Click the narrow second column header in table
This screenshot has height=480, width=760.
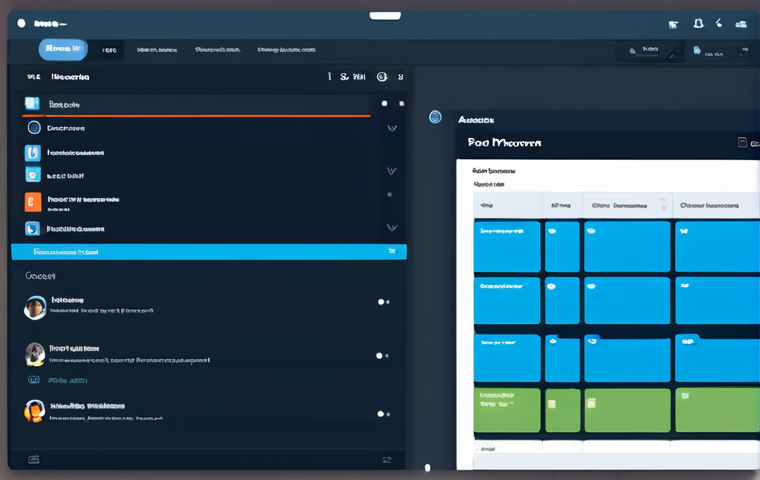[562, 205]
